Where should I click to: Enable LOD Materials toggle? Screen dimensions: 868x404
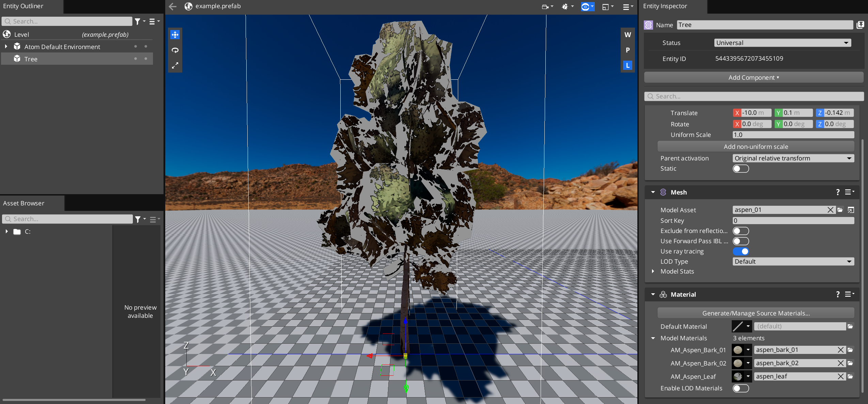point(741,388)
